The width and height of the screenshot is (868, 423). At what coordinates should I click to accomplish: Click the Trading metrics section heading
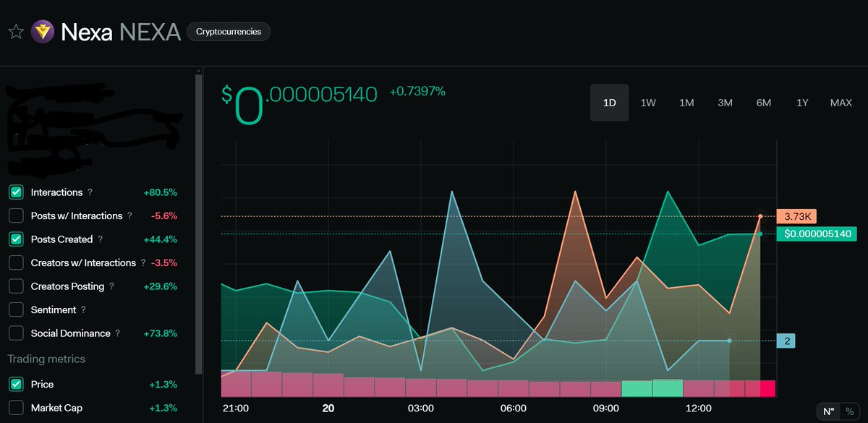coord(46,359)
